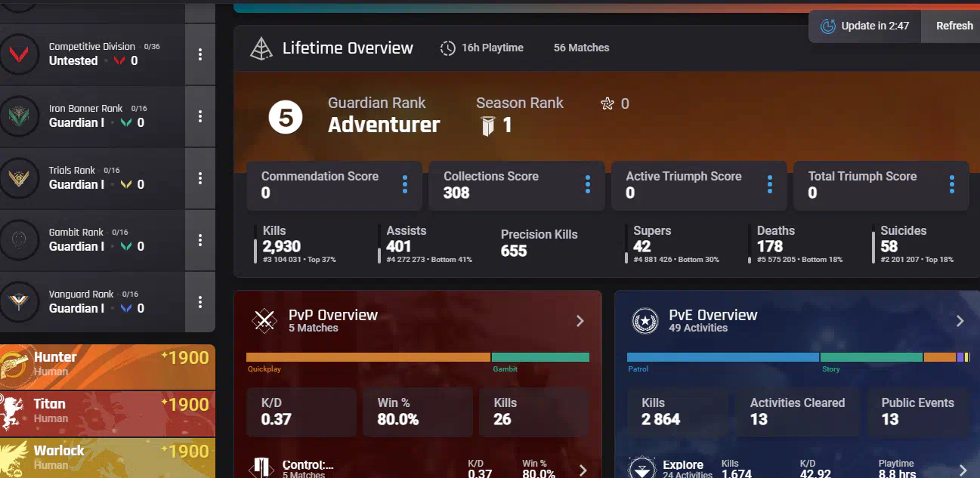This screenshot has width=980, height=478.
Task: Open the Vanguard Rank options menu
Action: click(200, 302)
